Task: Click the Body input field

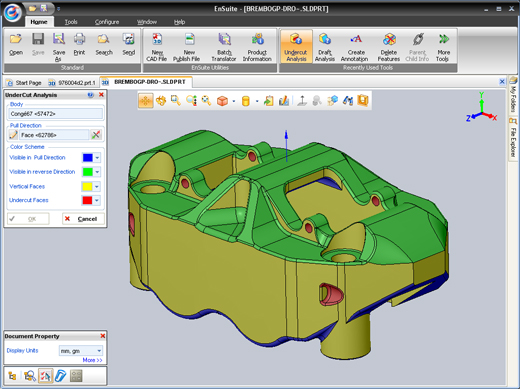Action: tap(55, 114)
